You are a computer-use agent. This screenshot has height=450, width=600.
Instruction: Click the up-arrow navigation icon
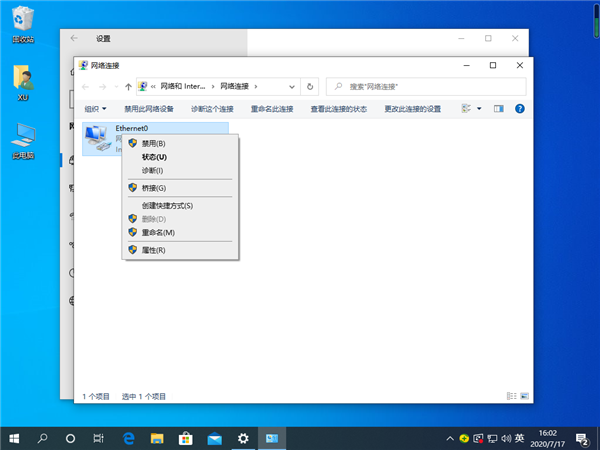pos(127,87)
